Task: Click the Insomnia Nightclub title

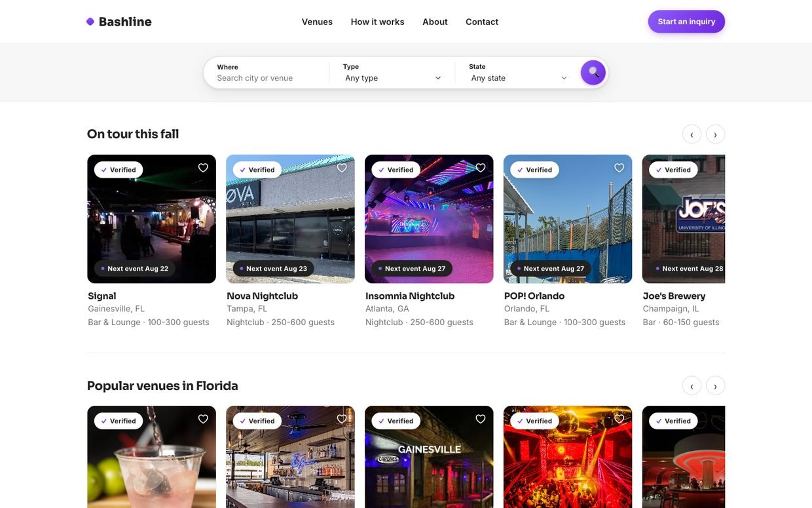Action: click(x=410, y=296)
